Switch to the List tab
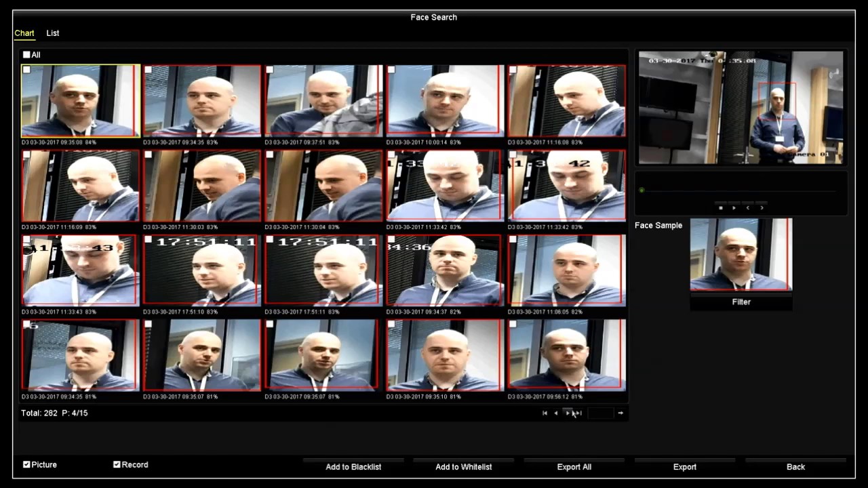The image size is (868, 488). pos(53,33)
